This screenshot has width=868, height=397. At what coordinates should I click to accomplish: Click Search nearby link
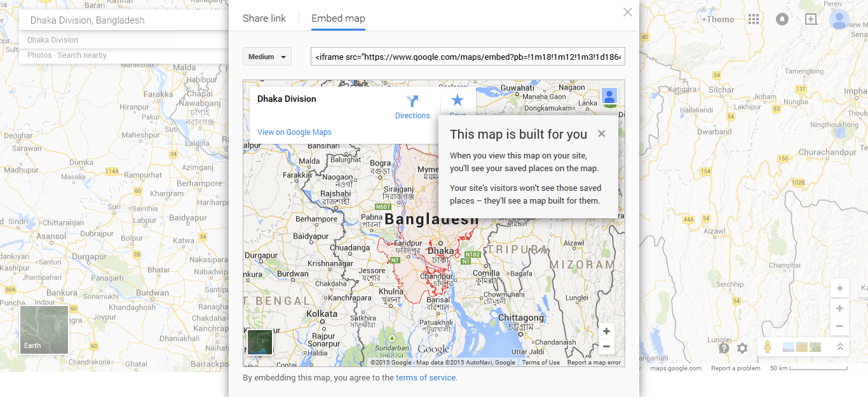(x=82, y=55)
